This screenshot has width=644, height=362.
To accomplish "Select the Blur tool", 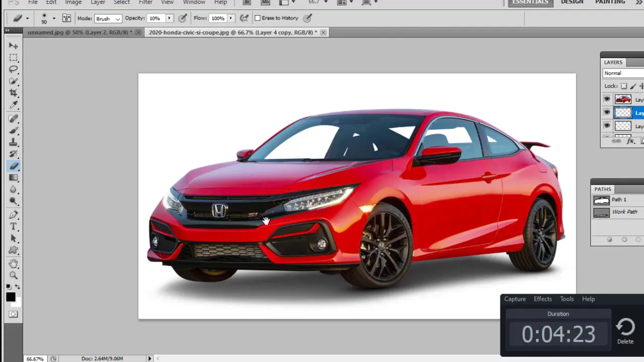I will [14, 190].
